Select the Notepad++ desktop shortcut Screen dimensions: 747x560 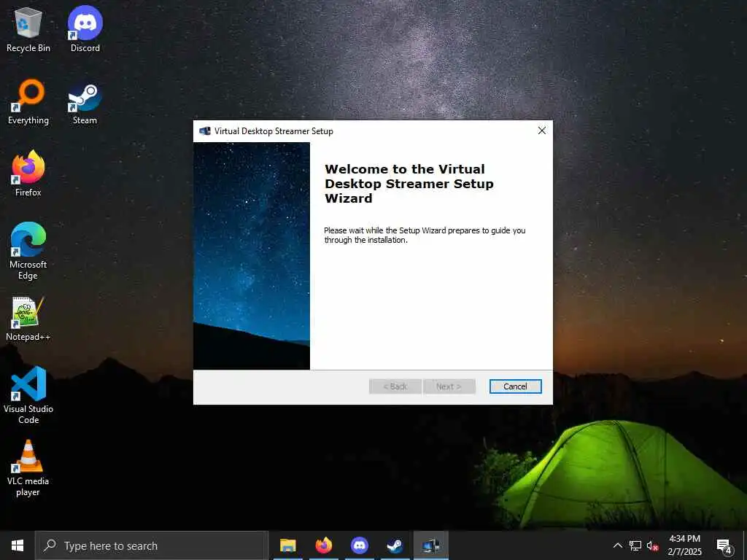click(x=28, y=319)
